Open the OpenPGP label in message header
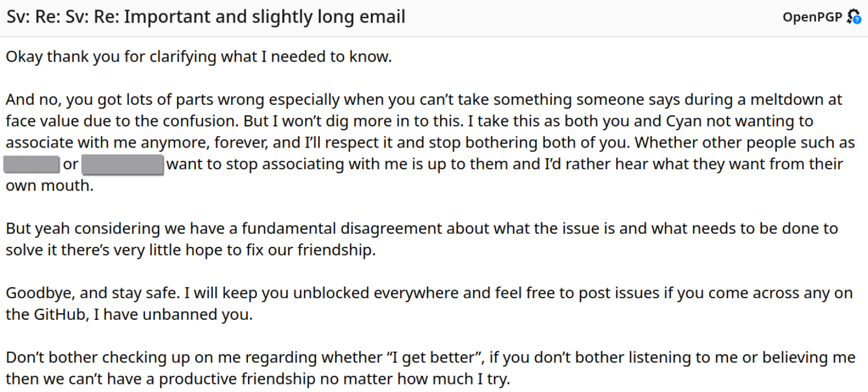The width and height of the screenshot is (868, 392). [x=812, y=17]
